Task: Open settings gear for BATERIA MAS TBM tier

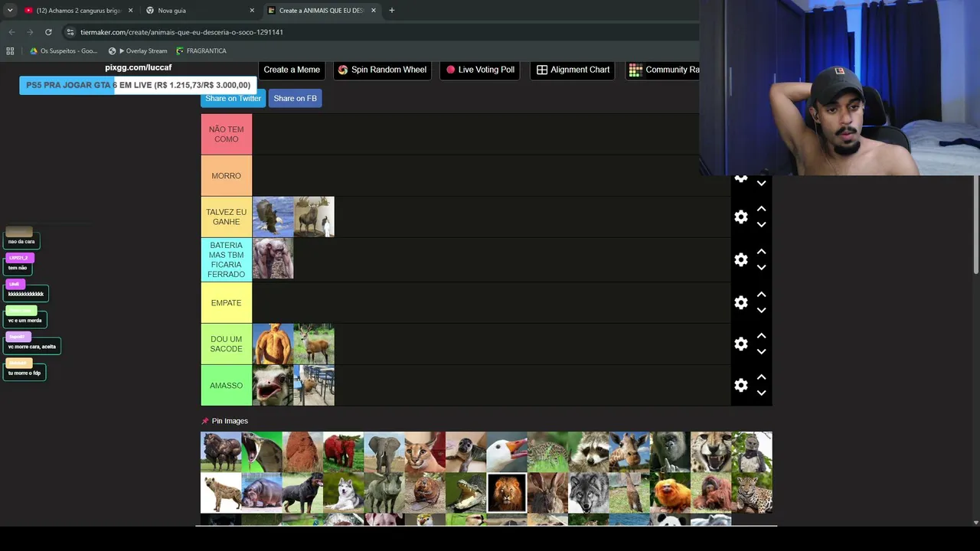Action: [x=740, y=259]
